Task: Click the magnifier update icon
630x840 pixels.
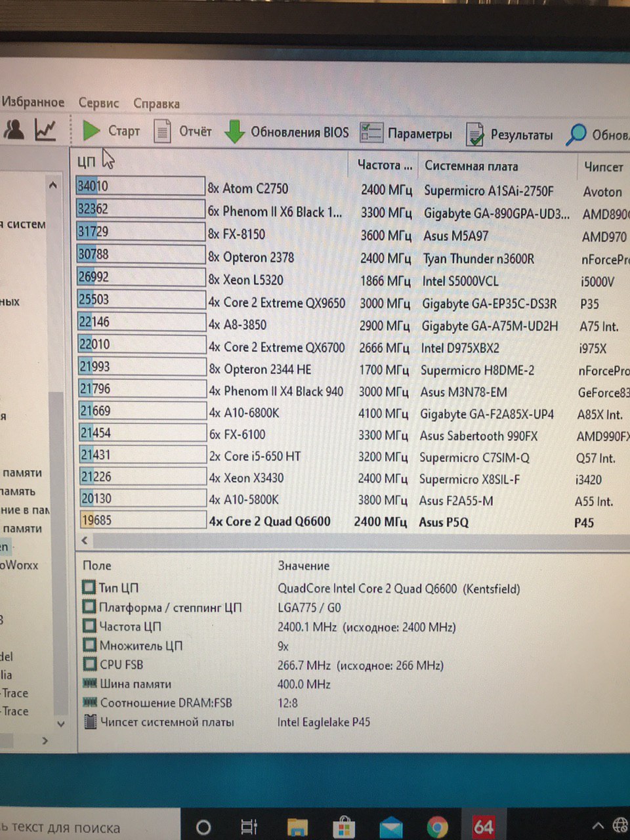Action: 576,135
